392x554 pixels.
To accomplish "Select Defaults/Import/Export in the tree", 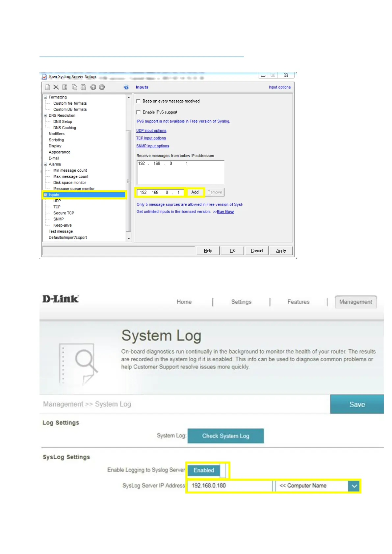I will pyautogui.click(x=68, y=238).
